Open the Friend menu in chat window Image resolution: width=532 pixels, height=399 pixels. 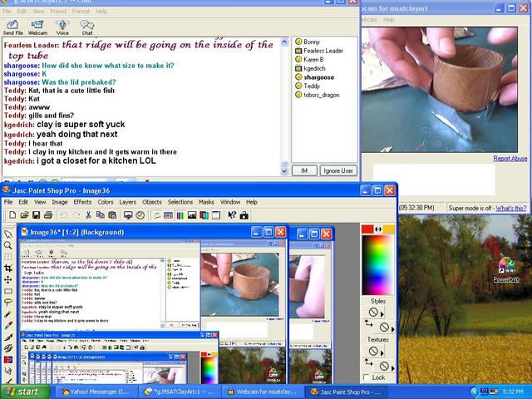(x=58, y=11)
